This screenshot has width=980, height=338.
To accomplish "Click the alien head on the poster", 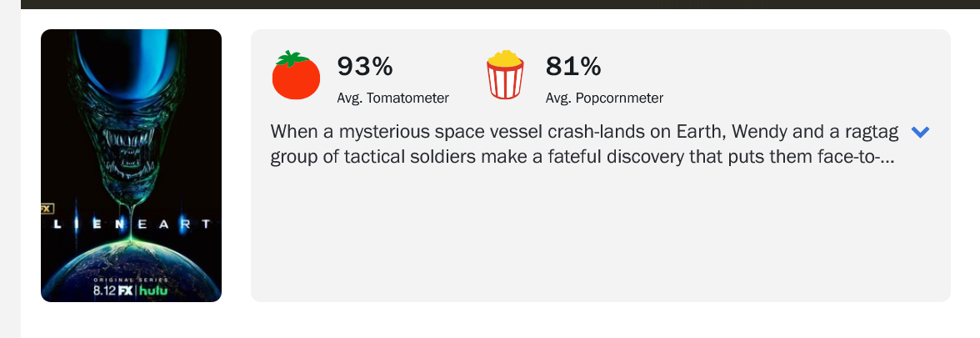I will click(131, 125).
